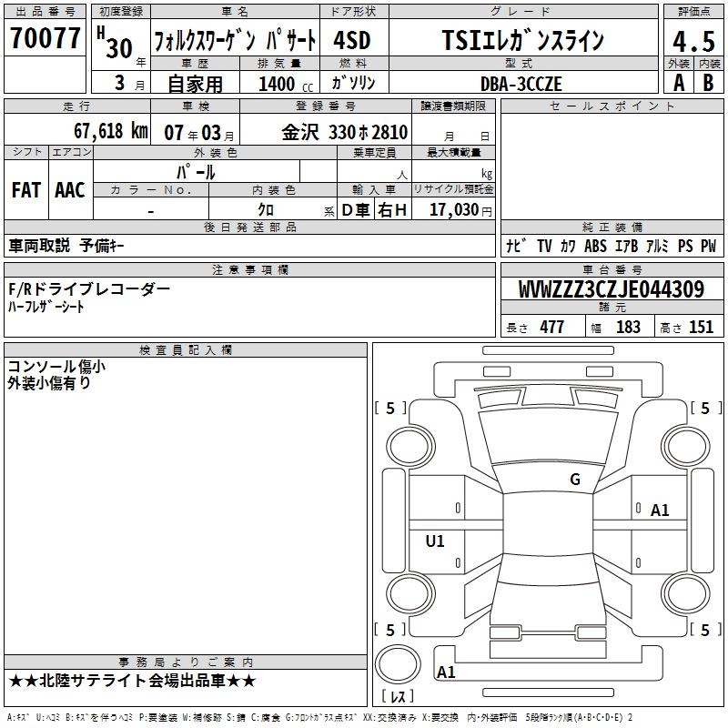Click the recycle deposit 17,030円
Screen dimensions: 728x728
pos(460,210)
